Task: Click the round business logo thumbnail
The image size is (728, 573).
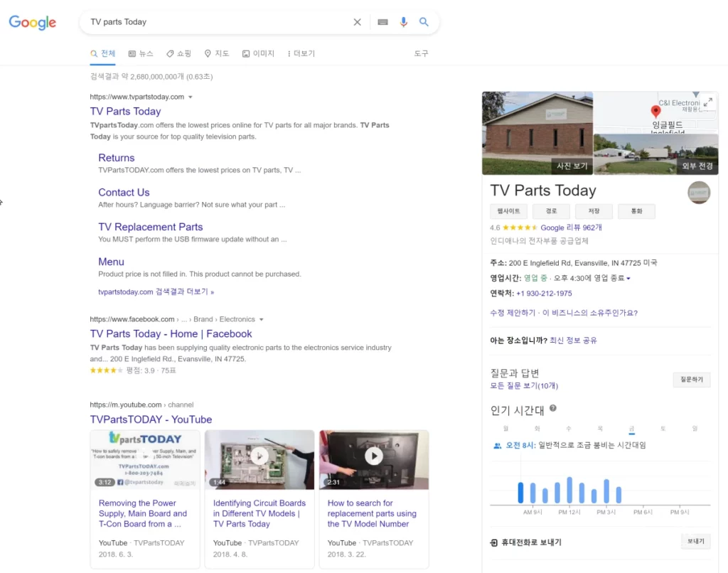Action: [x=699, y=192]
